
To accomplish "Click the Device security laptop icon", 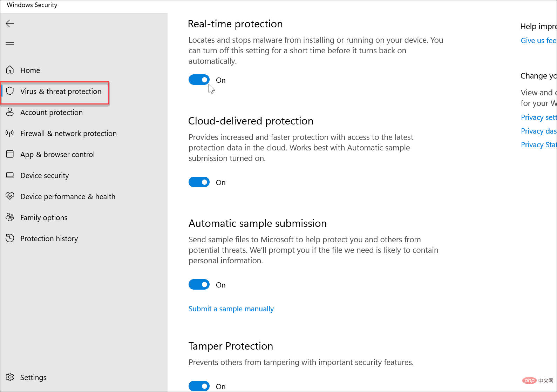I will 10,175.
